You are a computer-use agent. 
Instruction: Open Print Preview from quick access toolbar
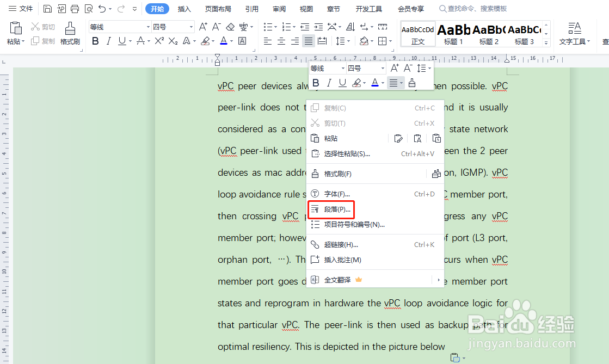pyautogui.click(x=89, y=9)
